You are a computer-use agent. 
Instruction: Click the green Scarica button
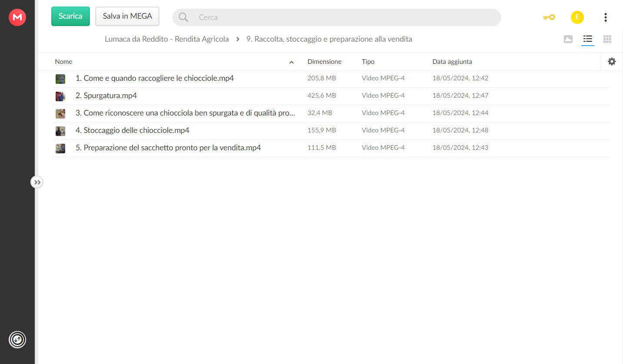coord(70,16)
